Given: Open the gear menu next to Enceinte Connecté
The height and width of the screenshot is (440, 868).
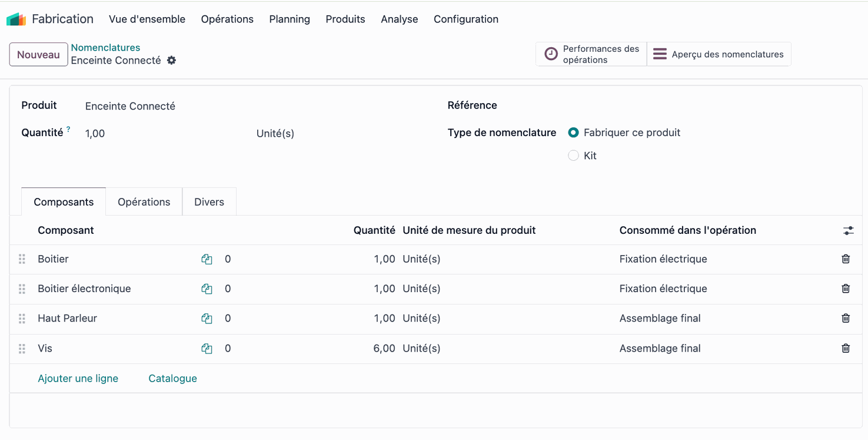Looking at the screenshot, I should point(171,60).
